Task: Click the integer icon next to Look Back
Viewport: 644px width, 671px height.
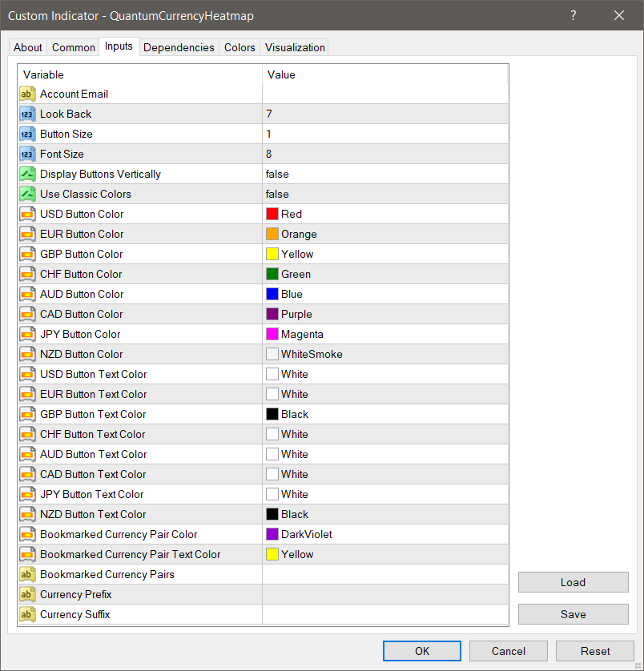Action: [26, 115]
